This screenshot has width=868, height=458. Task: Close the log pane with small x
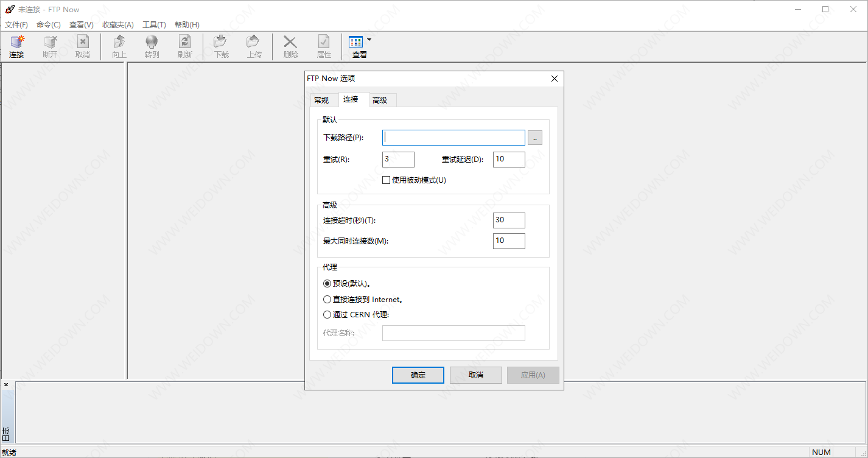[6, 385]
